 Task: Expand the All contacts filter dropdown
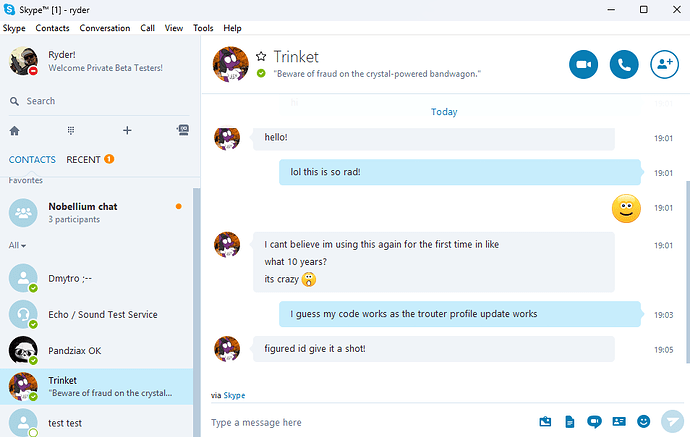(x=17, y=246)
